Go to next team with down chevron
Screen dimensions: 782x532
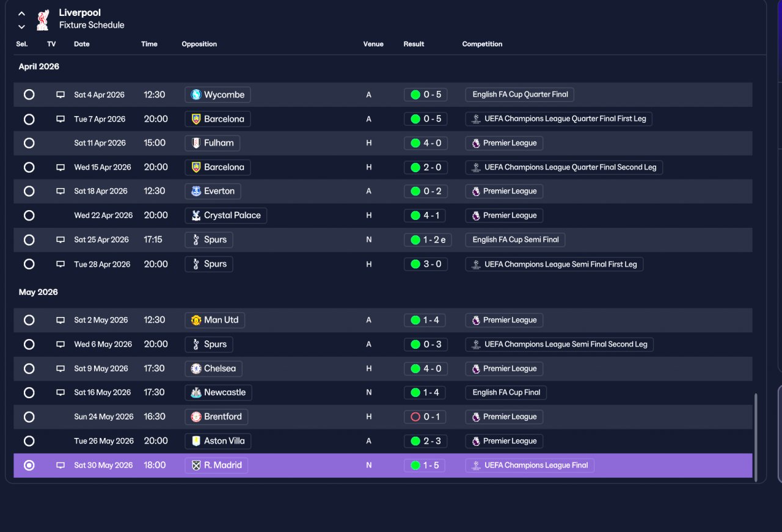click(21, 26)
